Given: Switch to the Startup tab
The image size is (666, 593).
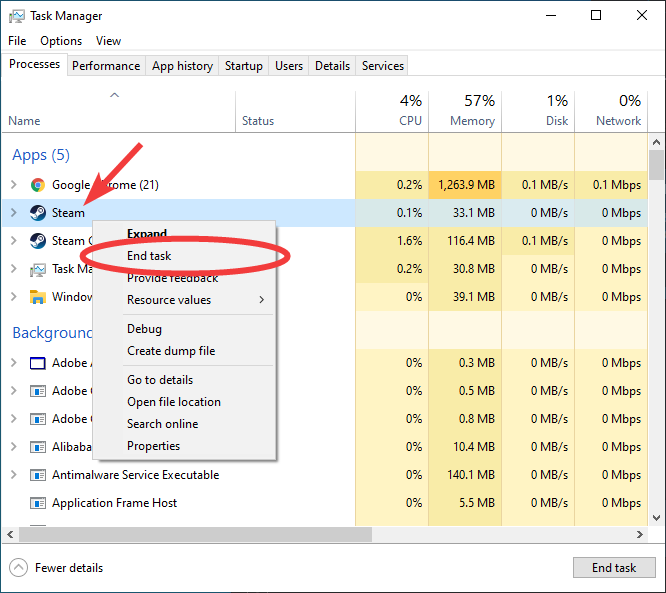Looking at the screenshot, I should coord(243,66).
